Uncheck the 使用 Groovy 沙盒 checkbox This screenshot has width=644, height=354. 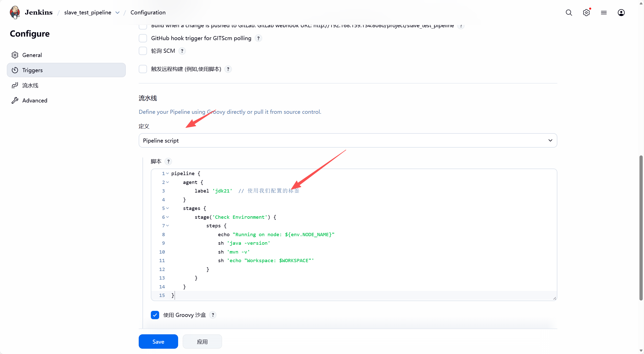tap(155, 315)
